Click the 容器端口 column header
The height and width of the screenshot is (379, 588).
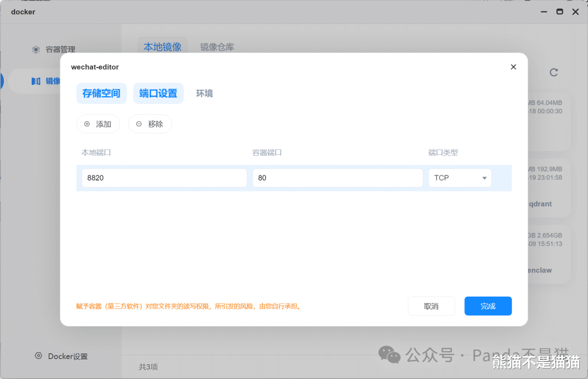pos(267,152)
